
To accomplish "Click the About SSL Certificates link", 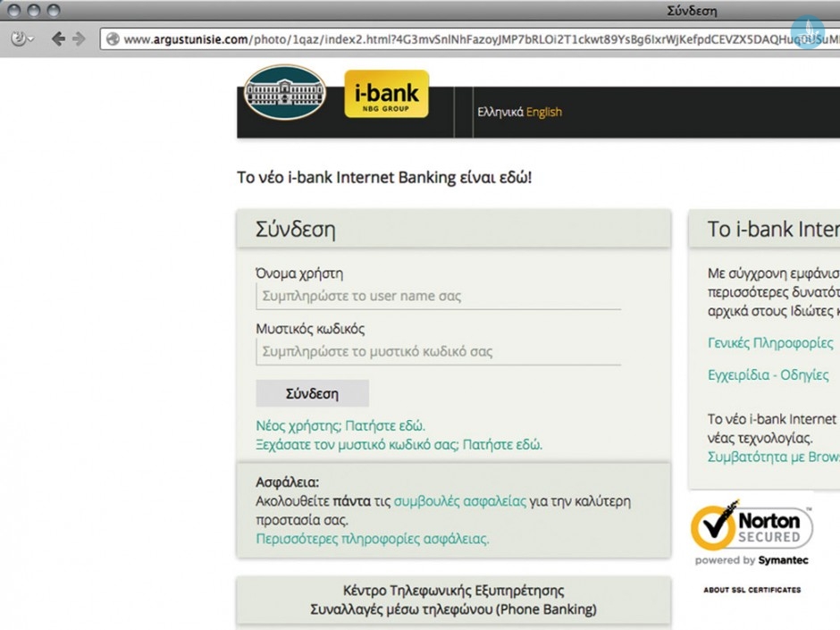I will [x=752, y=590].
